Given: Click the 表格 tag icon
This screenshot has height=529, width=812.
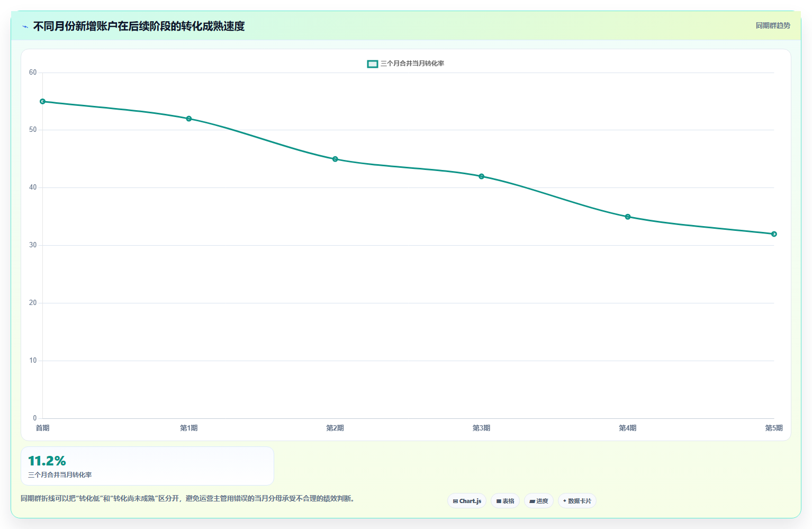Looking at the screenshot, I should click(499, 501).
